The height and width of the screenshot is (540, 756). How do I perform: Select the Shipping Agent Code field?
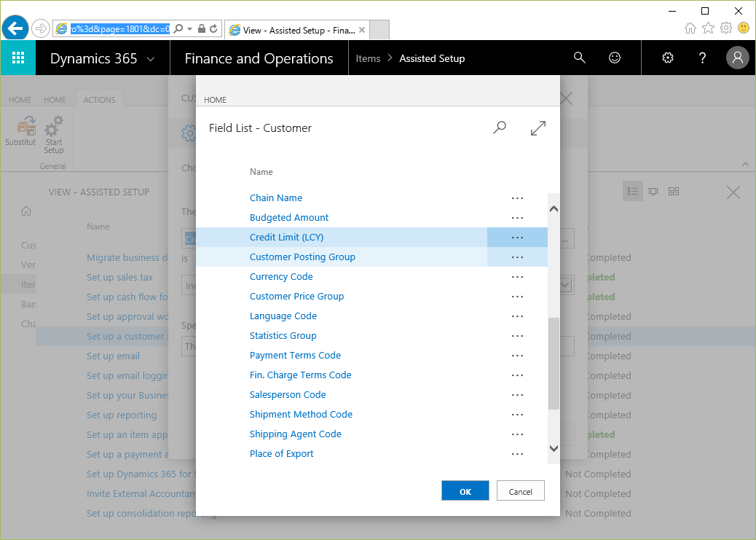[296, 434]
